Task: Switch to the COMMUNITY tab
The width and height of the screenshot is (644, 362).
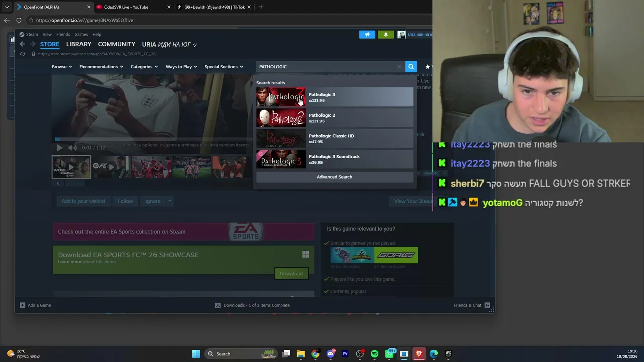Action: pos(117,44)
